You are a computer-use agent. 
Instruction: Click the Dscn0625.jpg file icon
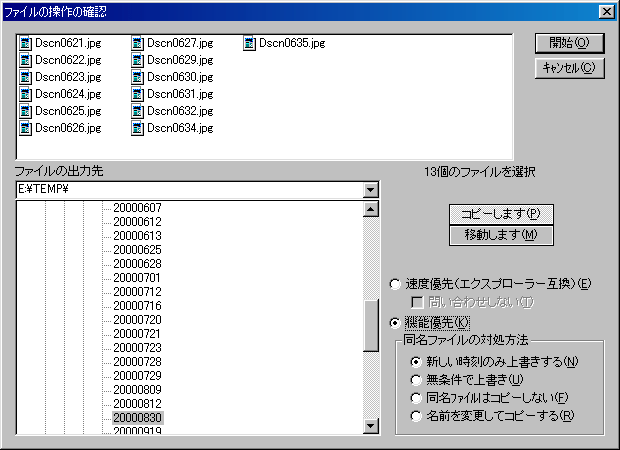(25, 111)
